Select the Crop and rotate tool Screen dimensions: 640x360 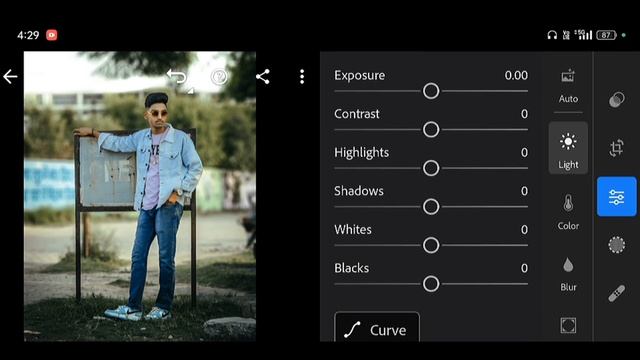(x=616, y=148)
